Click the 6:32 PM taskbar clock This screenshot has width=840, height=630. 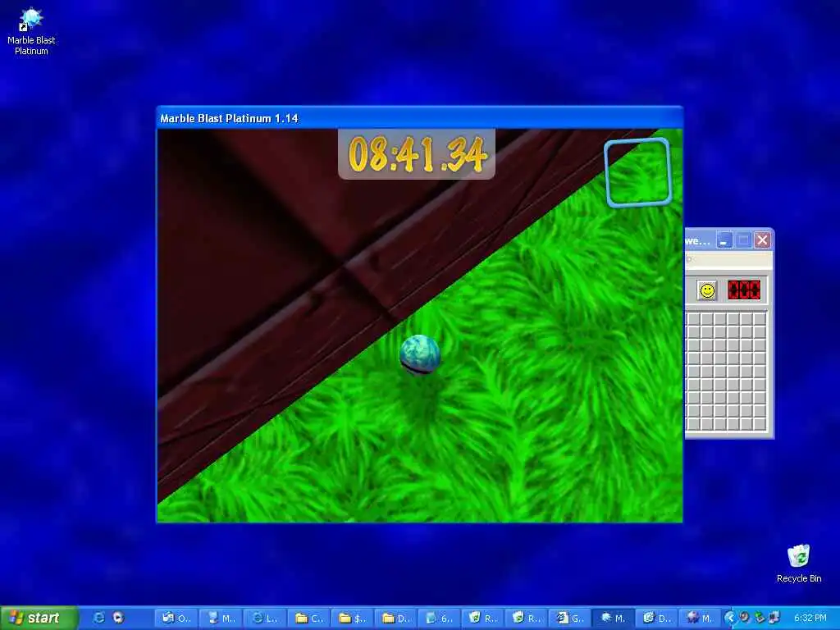(x=810, y=619)
